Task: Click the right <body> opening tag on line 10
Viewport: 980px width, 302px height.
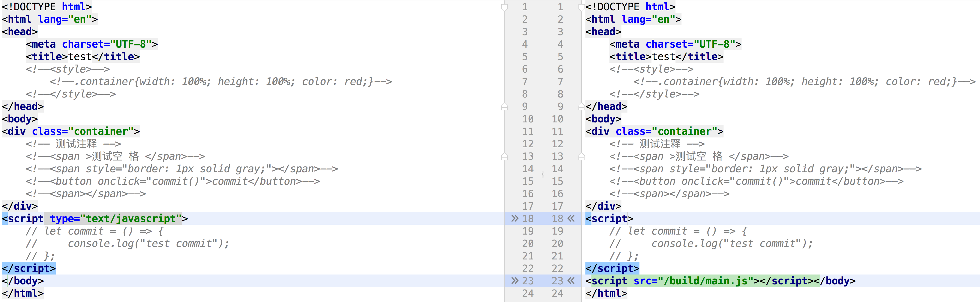Action: [603, 119]
